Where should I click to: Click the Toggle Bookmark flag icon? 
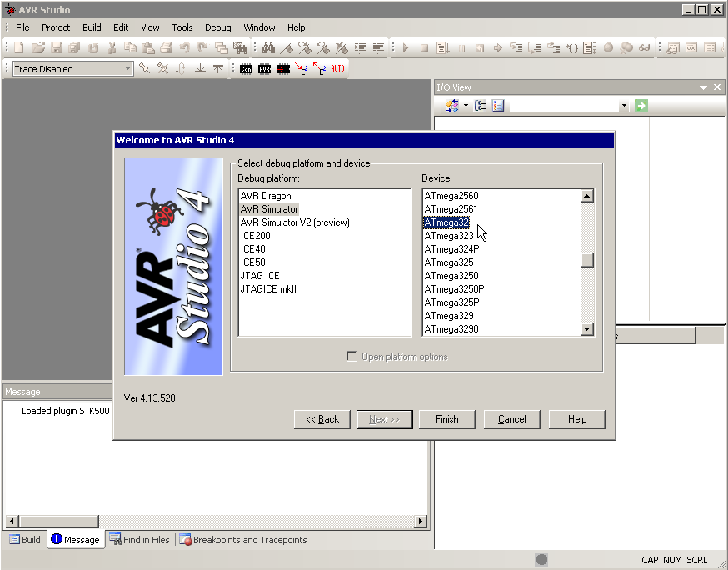[287, 47]
